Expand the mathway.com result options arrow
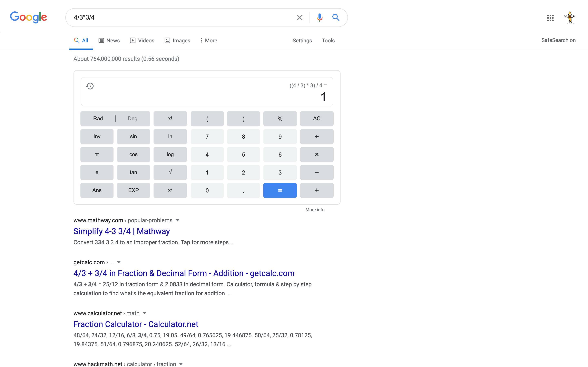This screenshot has height=367, width=588. (x=178, y=220)
